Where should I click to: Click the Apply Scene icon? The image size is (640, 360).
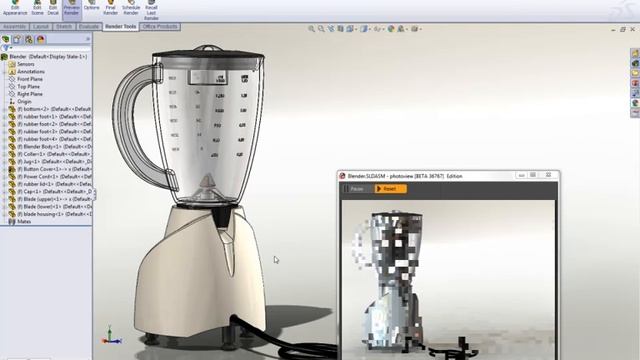pyautogui.click(x=401, y=29)
